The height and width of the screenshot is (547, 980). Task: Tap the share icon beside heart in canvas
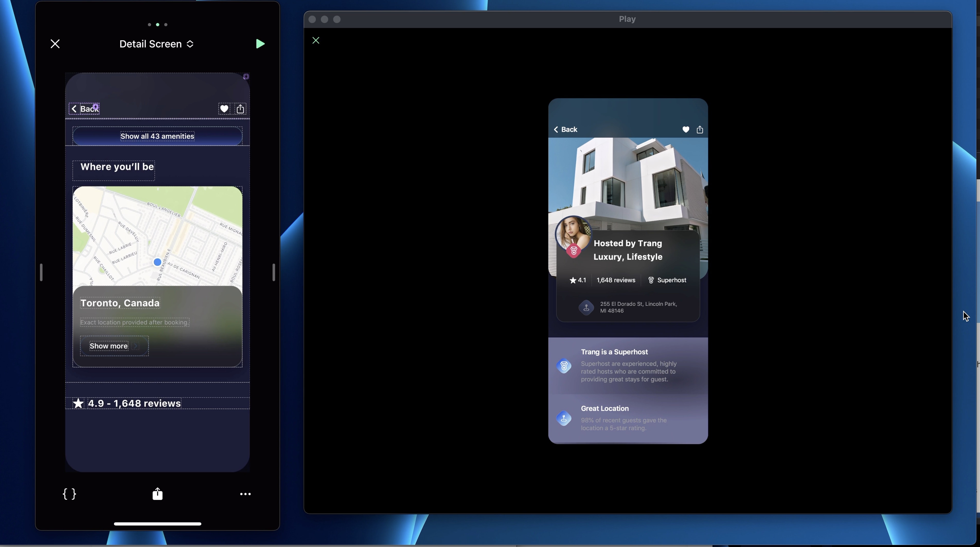[240, 109]
